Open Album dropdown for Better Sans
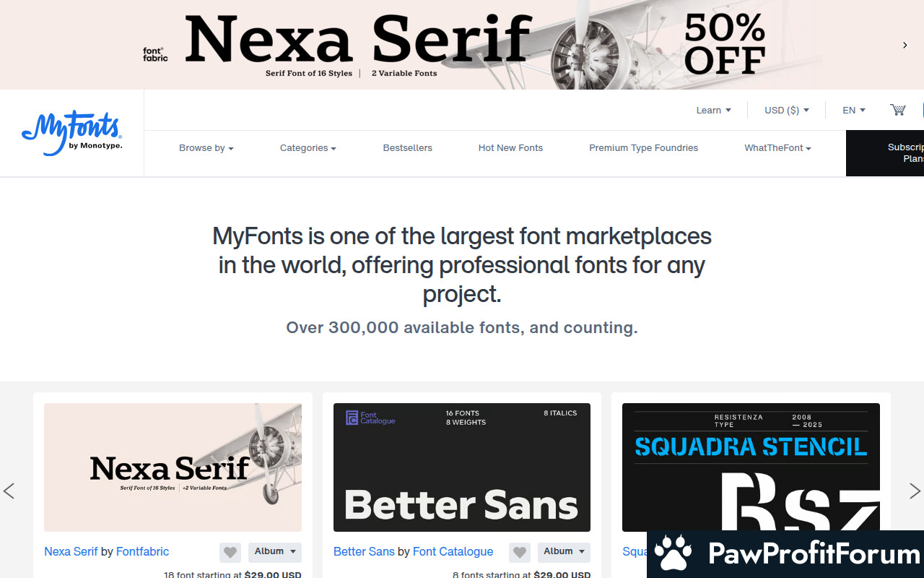 pyautogui.click(x=564, y=552)
